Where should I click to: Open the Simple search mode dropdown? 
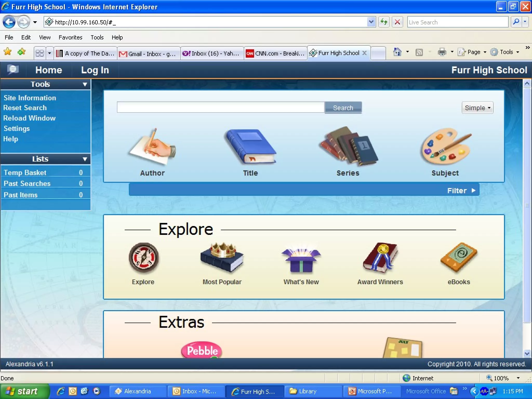(477, 108)
